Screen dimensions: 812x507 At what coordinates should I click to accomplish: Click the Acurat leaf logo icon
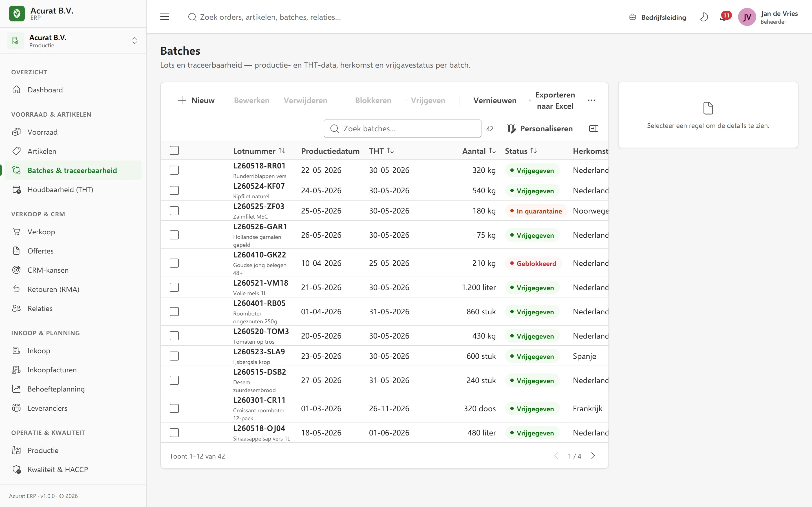[17, 14]
